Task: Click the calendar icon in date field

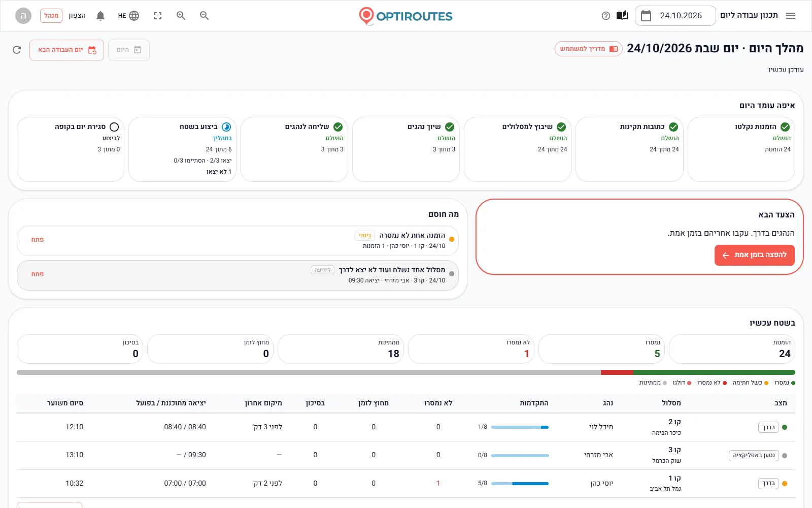Action: 646,16
